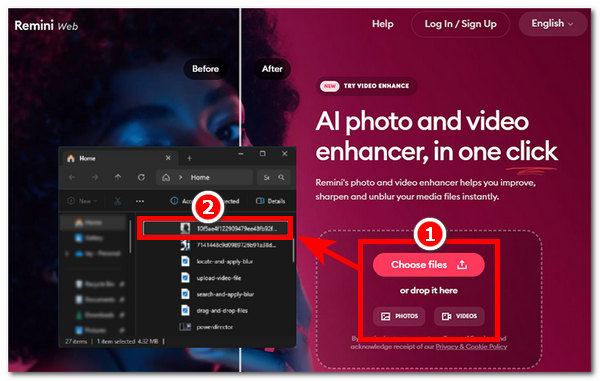This screenshot has height=381, width=600.
Task: Click the 27 items status bar text
Action: click(76, 341)
